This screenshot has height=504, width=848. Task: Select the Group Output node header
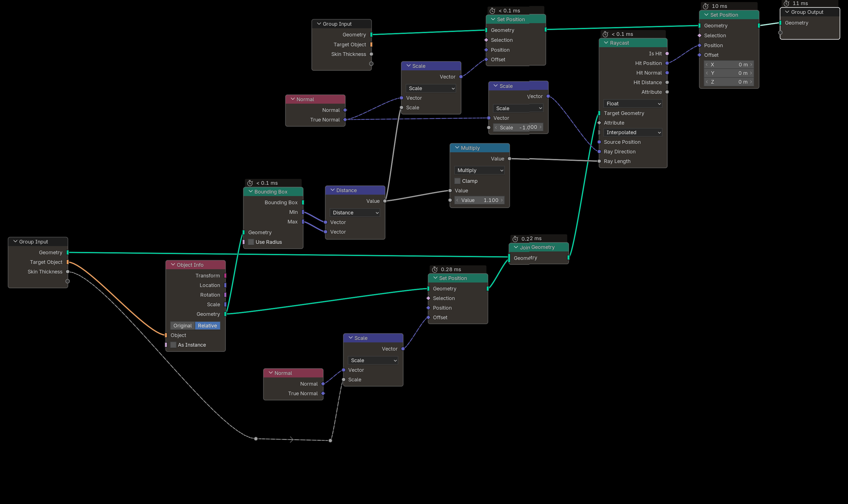pos(810,12)
